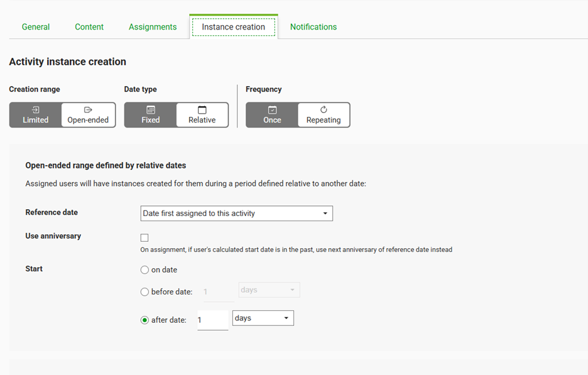Select the Limited creation range icon

(35, 110)
